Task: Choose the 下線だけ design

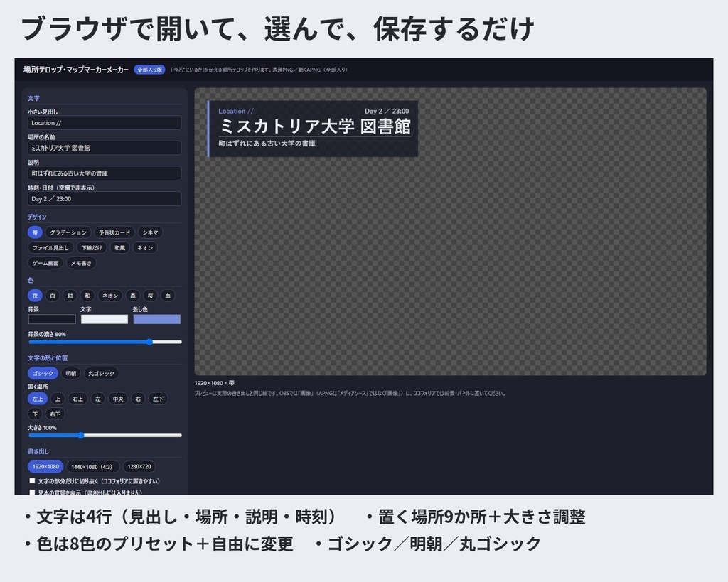Action: [92, 248]
